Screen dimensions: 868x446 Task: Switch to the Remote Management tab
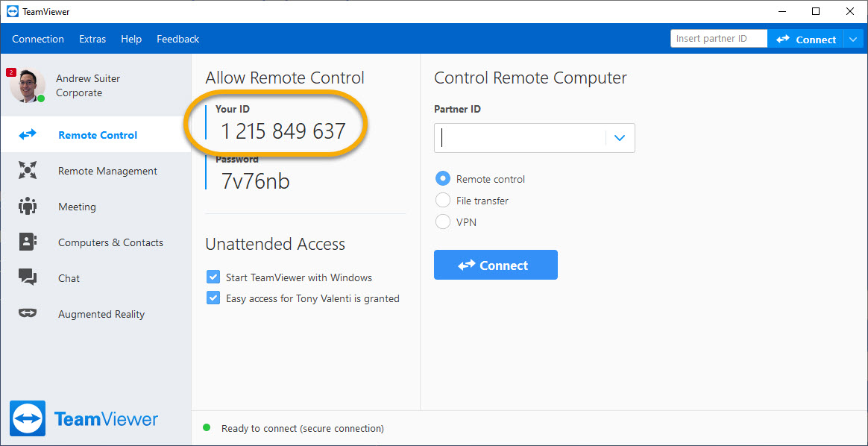(95, 171)
